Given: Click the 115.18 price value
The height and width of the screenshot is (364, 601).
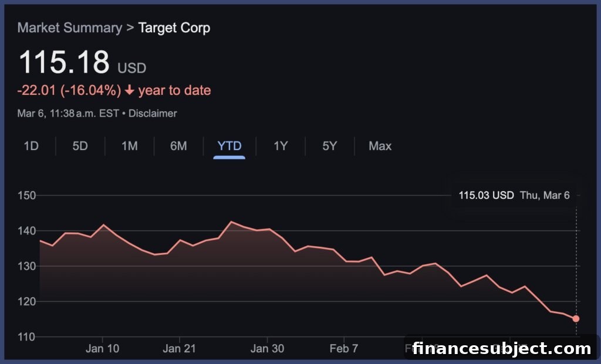Looking at the screenshot, I should [x=64, y=62].
